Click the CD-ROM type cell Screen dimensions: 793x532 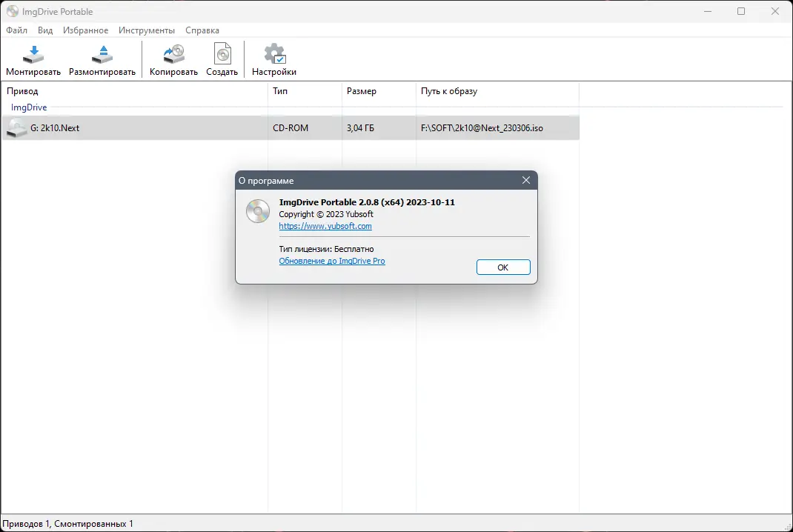[291, 128]
